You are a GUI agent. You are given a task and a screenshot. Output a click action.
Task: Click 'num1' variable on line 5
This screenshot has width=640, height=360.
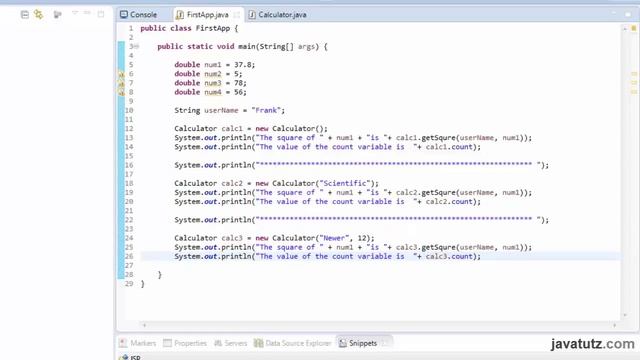point(213,65)
